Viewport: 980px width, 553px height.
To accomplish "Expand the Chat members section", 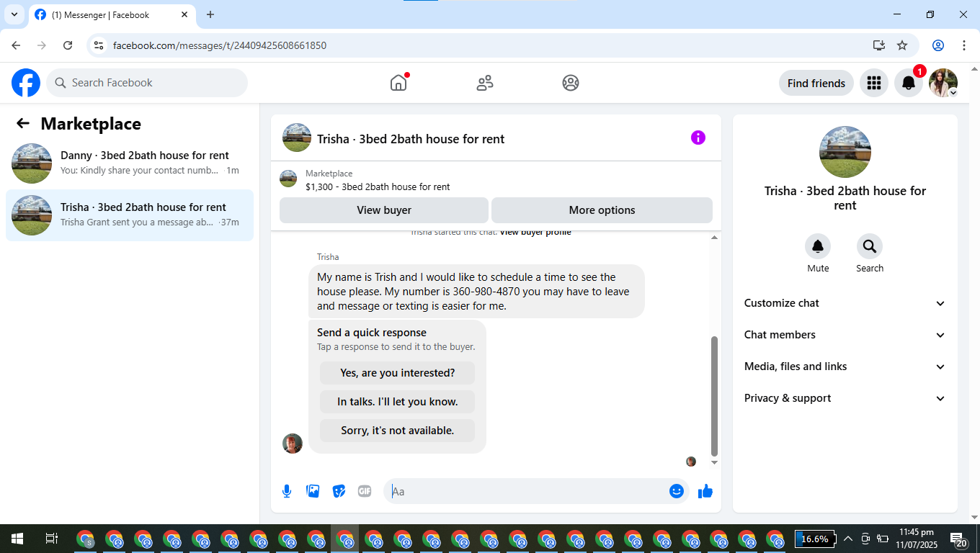I will pos(845,335).
